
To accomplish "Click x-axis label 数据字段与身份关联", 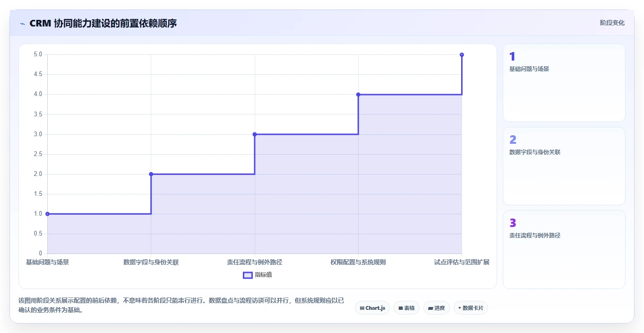I will pos(151,262).
